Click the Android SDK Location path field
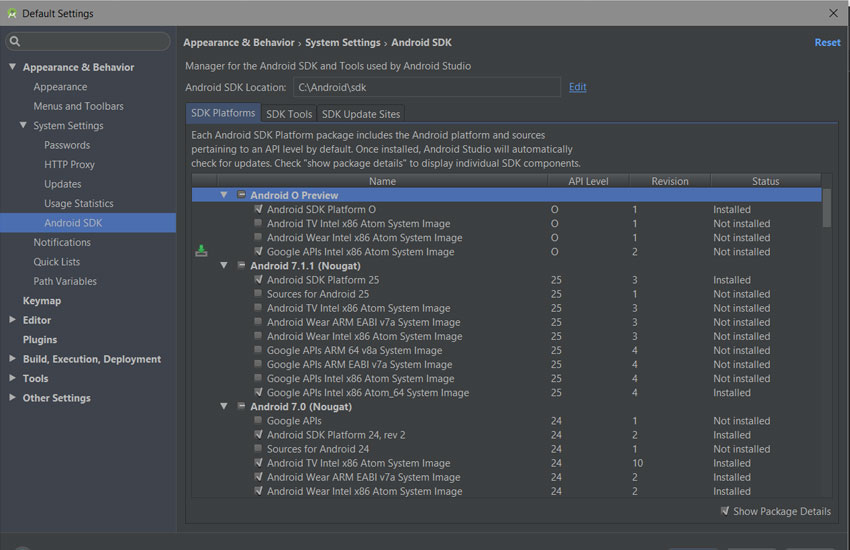 [427, 87]
